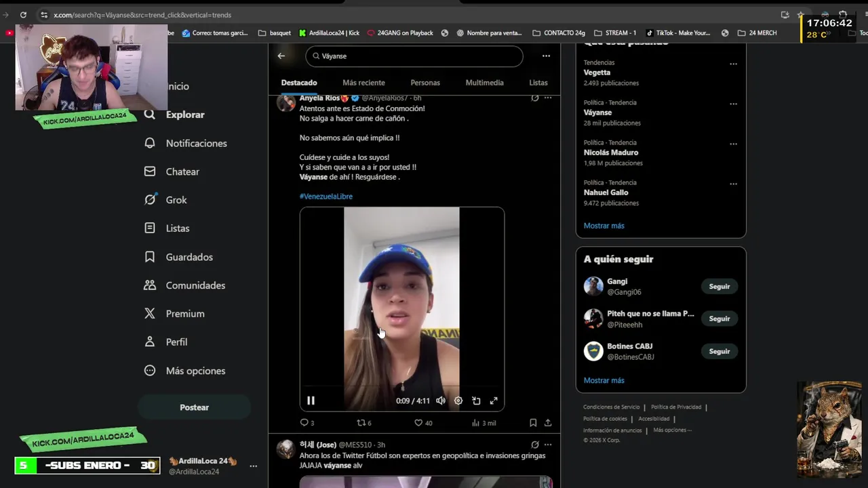View analytics of 3 mil views
The height and width of the screenshot is (488, 868).
pyautogui.click(x=484, y=423)
